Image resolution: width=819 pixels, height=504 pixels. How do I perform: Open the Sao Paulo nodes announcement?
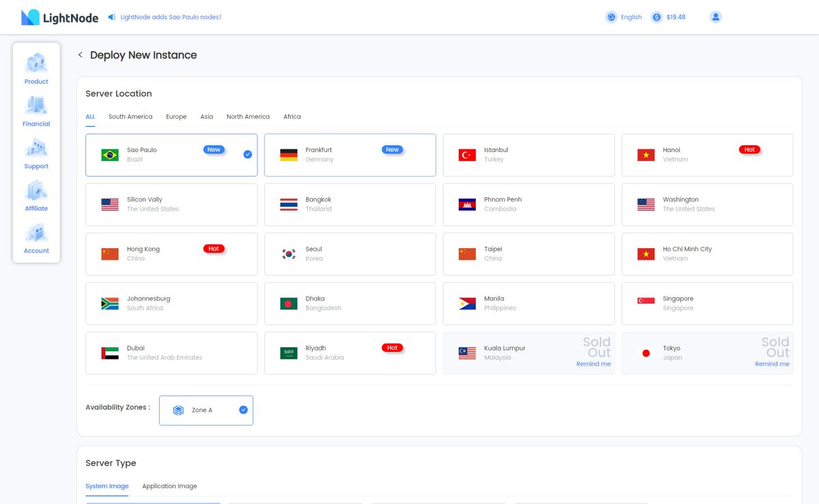(171, 17)
